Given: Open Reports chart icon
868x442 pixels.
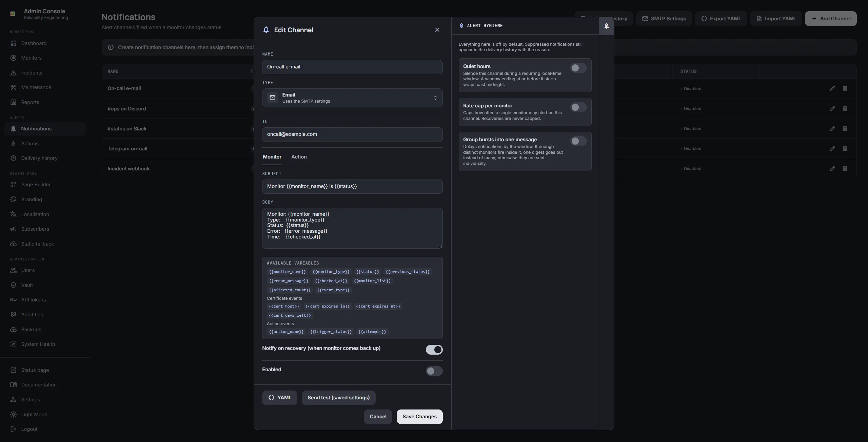Looking at the screenshot, I should pyautogui.click(x=13, y=102).
